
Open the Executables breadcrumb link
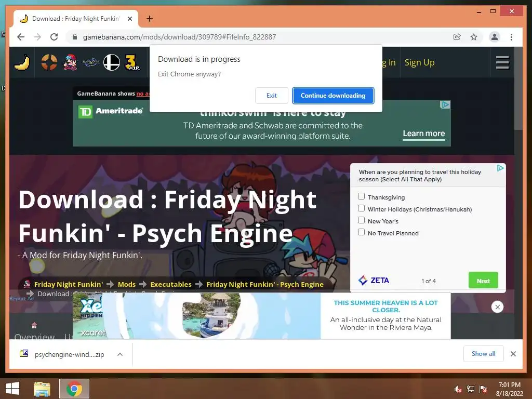click(x=170, y=284)
